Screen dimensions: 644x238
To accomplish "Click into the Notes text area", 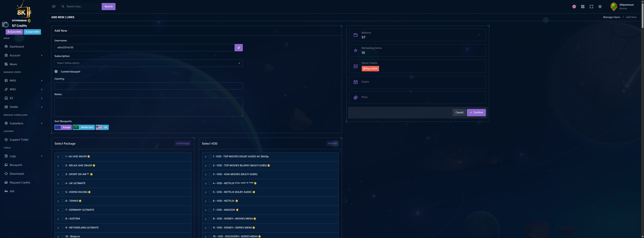I will [148, 107].
